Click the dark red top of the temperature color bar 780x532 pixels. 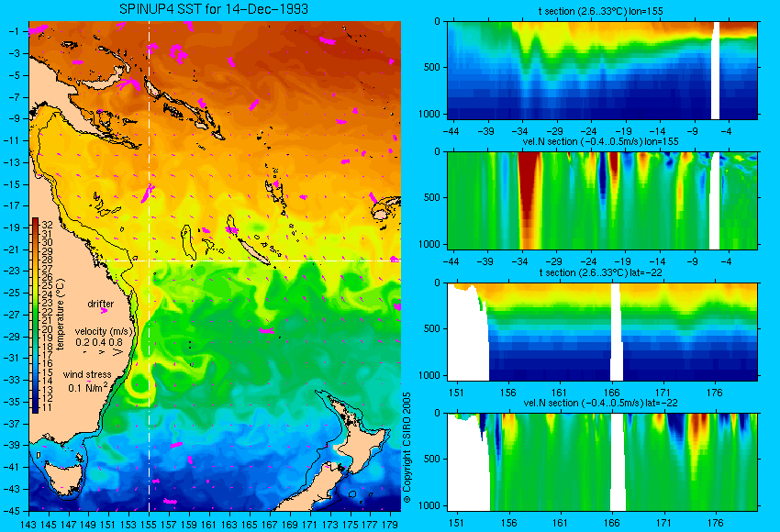pos(35,222)
